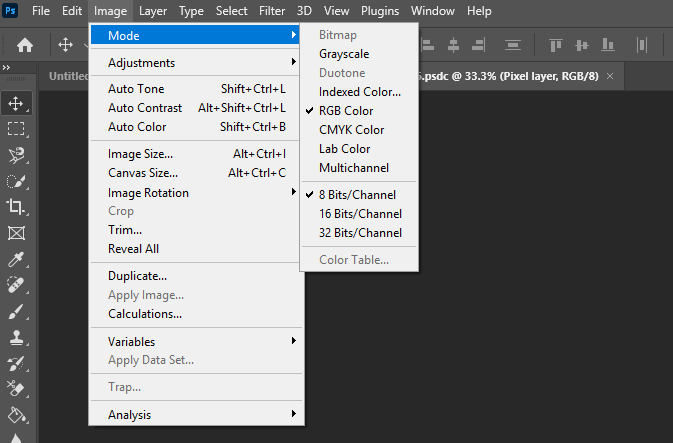Click Distribute vertically icon
The image size is (673, 443).
click(513, 45)
